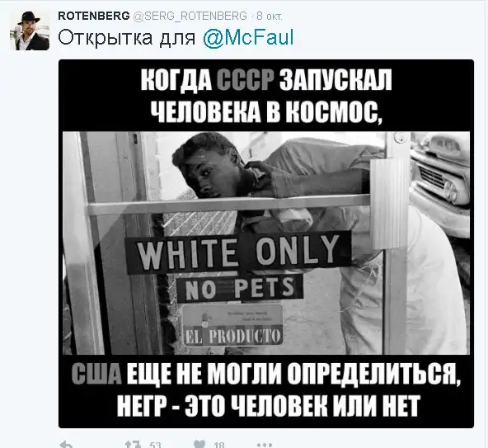Click the NO PETS sign in the photo
This screenshot has height=448, width=488.
(x=240, y=289)
